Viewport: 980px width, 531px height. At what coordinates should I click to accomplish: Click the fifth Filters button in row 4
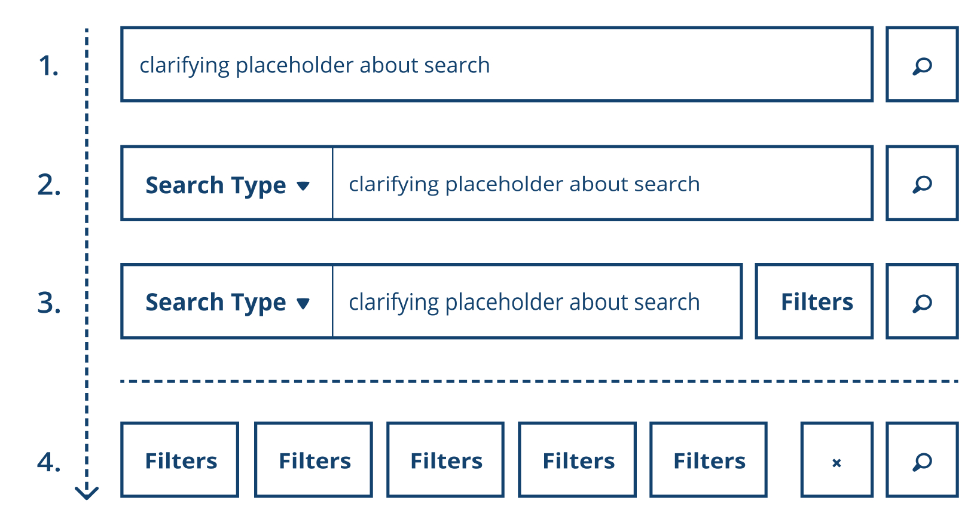(709, 460)
